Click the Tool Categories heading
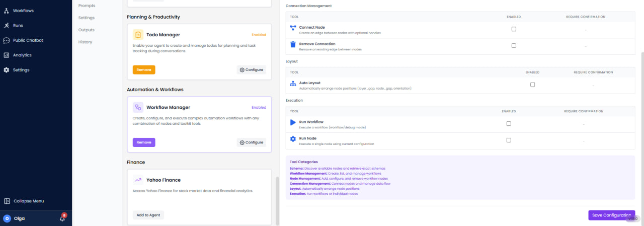Viewport: 644px width, 226px height. pos(304,162)
